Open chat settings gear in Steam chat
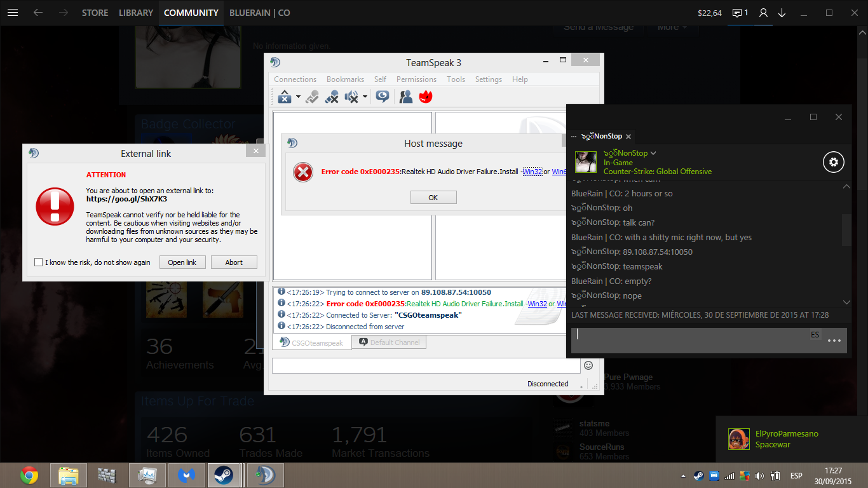 [833, 162]
